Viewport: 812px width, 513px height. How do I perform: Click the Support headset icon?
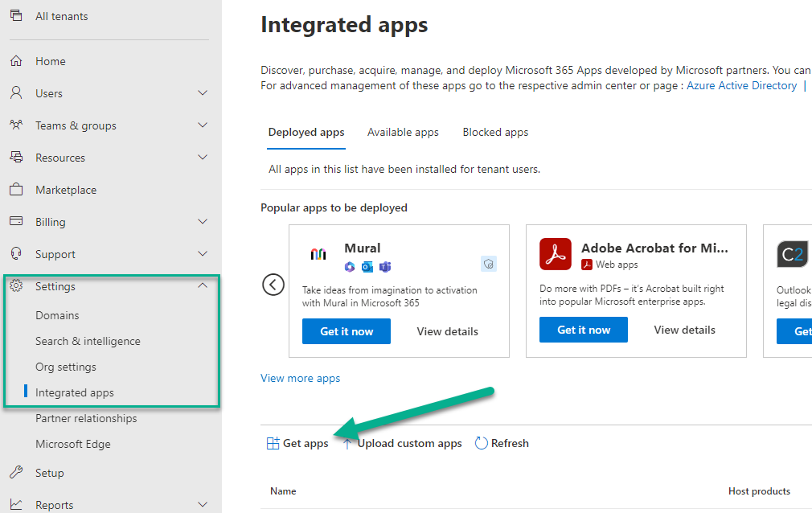click(16, 253)
